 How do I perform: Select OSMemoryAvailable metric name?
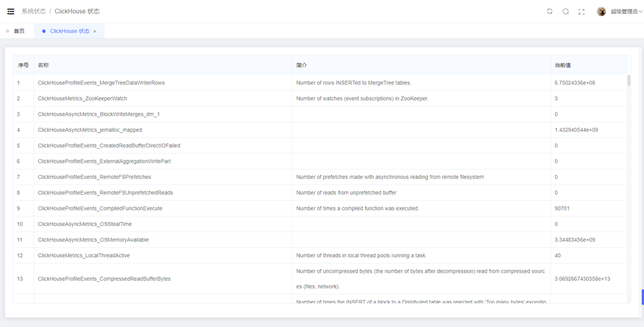point(93,239)
